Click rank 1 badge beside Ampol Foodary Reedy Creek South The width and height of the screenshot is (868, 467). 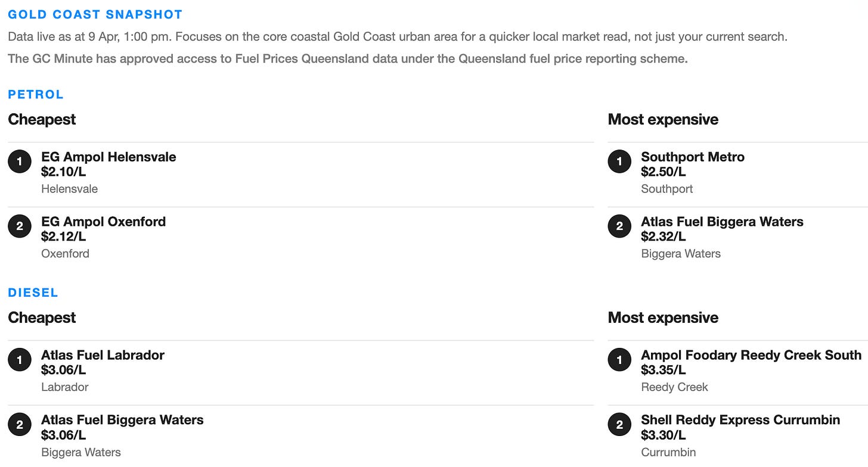619,359
